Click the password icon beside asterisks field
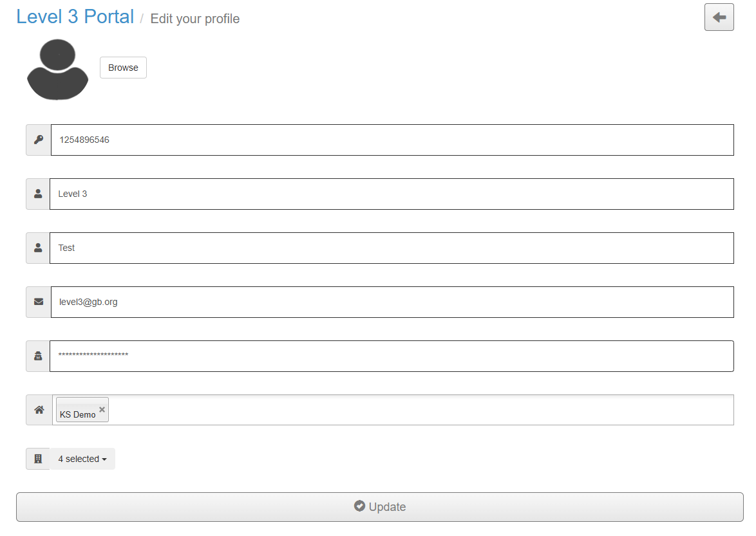756x536 pixels. (38, 356)
